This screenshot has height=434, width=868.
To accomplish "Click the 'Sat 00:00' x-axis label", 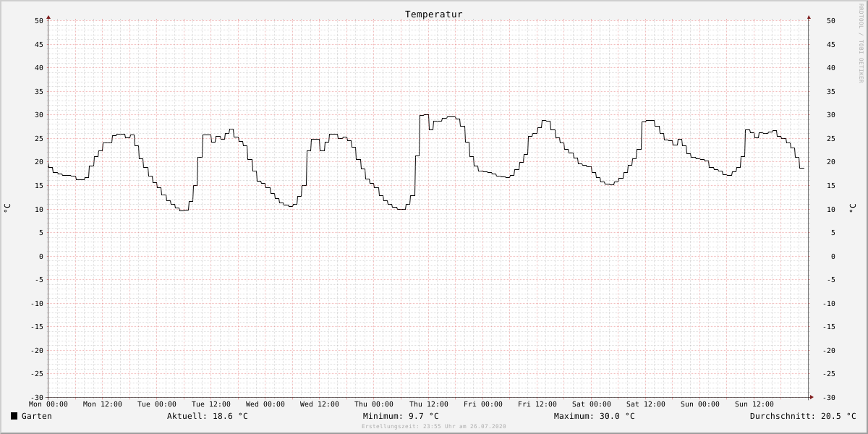I will (x=592, y=404).
